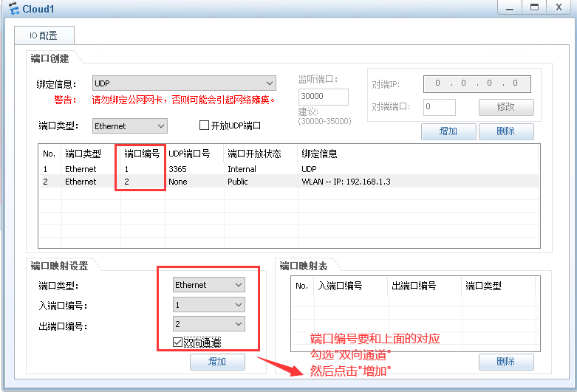
Task: Switch to the IO 配置 tab
Action: pyautogui.click(x=43, y=35)
